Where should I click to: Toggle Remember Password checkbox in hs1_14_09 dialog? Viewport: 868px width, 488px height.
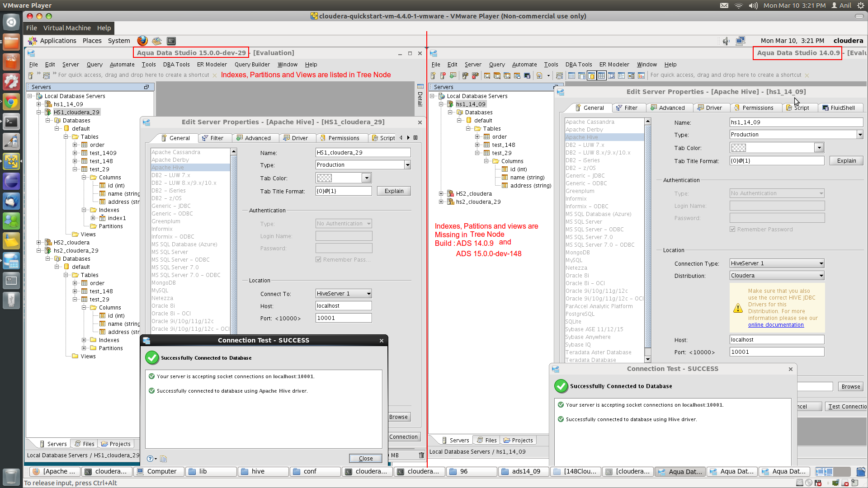coord(732,230)
